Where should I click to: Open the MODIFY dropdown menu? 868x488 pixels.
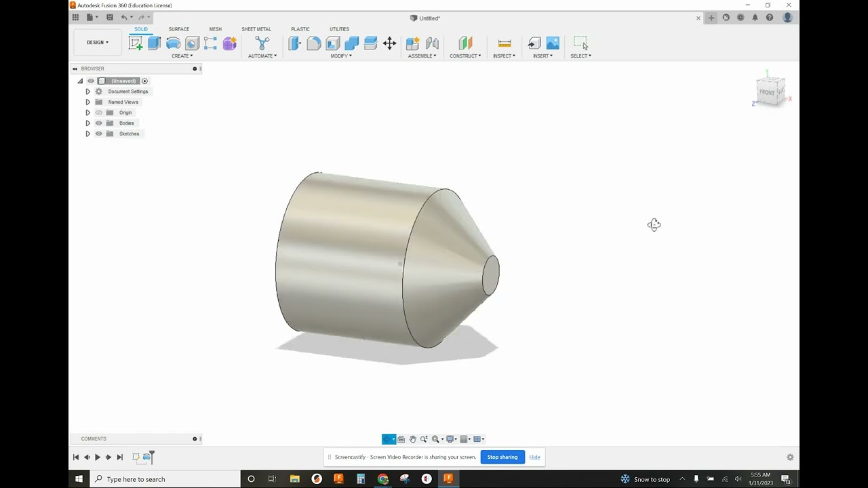coord(341,56)
